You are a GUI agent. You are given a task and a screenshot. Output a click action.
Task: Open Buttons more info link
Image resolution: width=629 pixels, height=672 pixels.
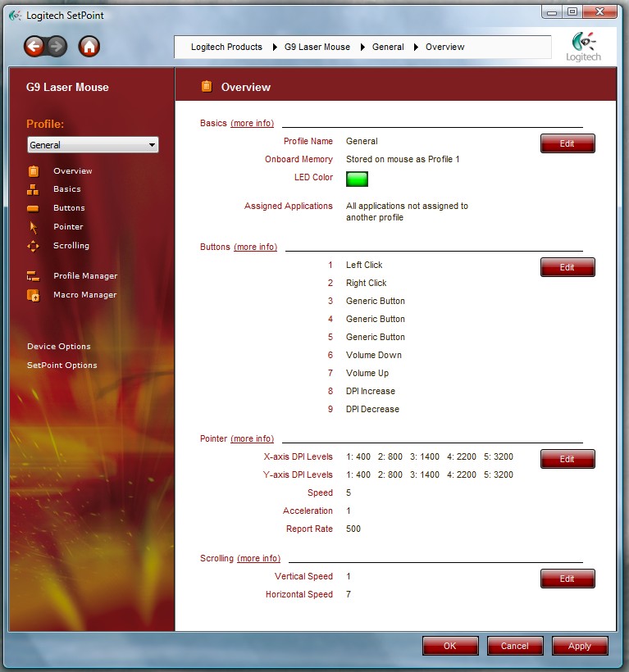(256, 247)
